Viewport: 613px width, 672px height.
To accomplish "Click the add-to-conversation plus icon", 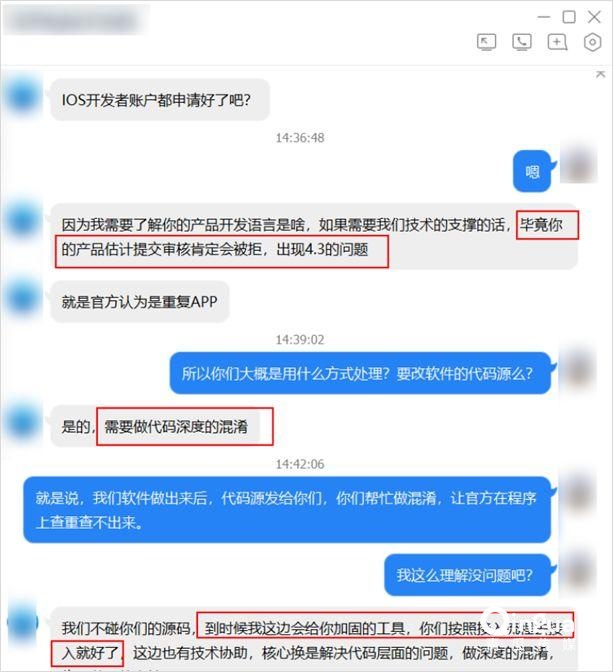I will click(557, 42).
